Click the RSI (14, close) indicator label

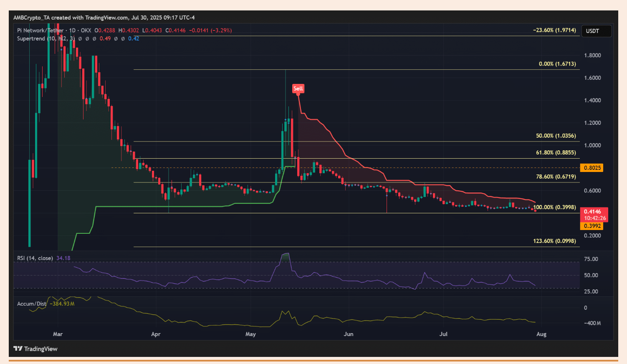click(35, 258)
